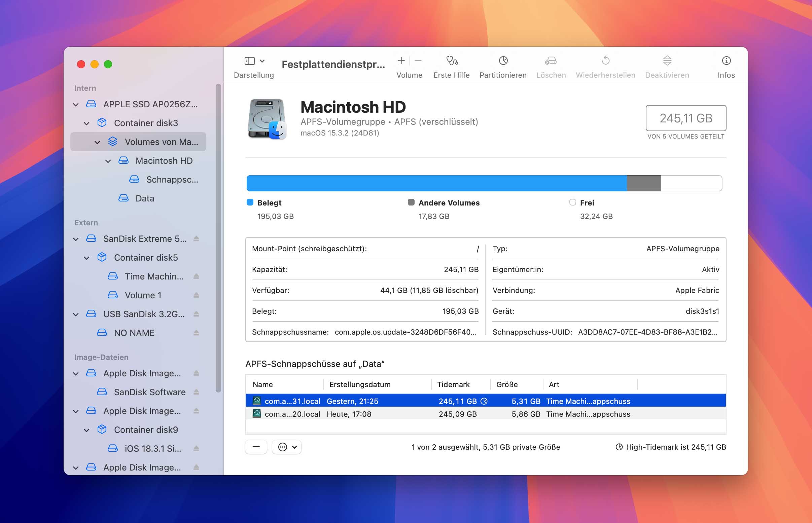The height and width of the screenshot is (523, 812).
Task: Eject the SanDisk Software image
Action: [196, 392]
